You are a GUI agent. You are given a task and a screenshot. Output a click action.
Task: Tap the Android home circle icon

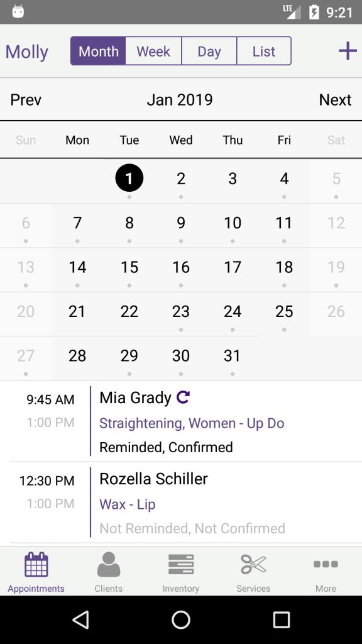(181, 619)
